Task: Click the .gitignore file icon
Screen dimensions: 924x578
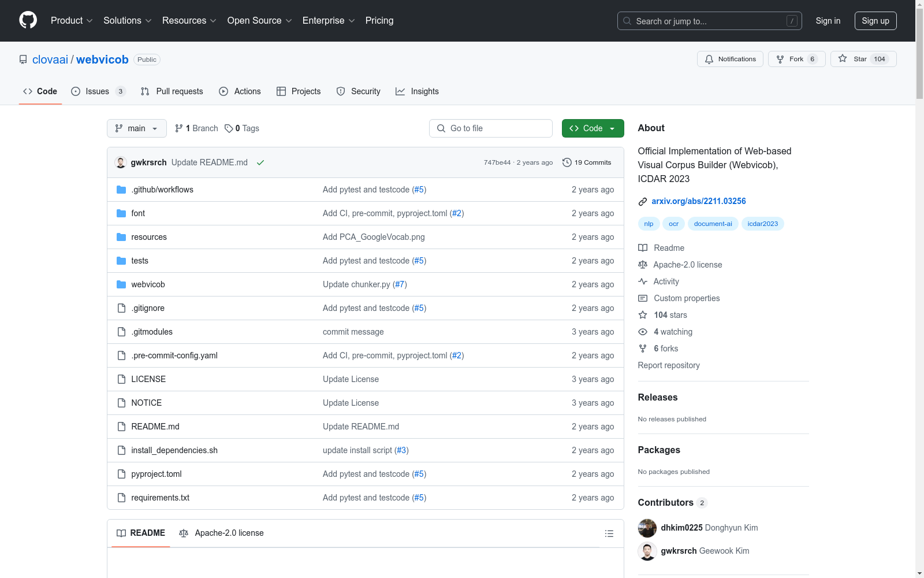Action: tap(121, 308)
